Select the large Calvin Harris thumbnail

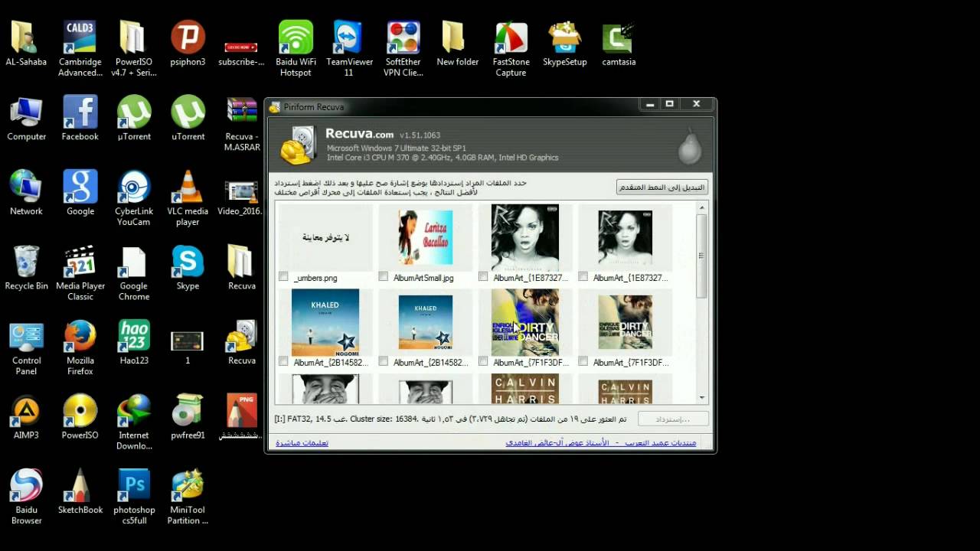pyautogui.click(x=525, y=389)
